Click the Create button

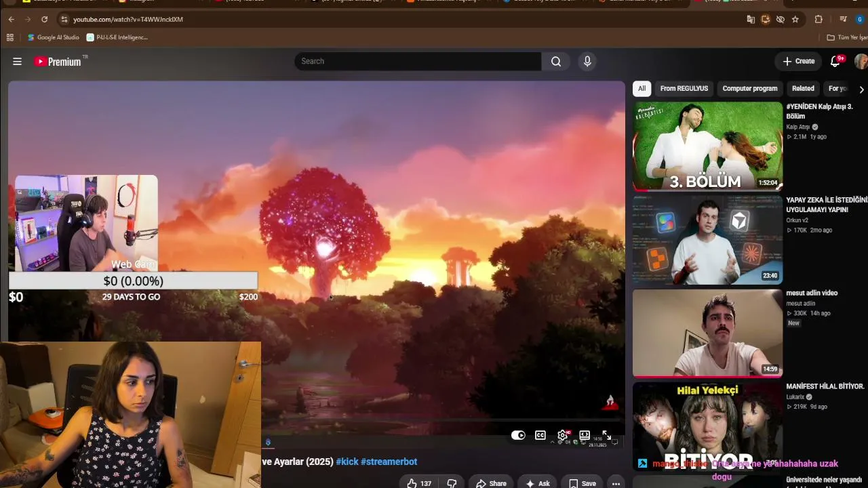[798, 62]
